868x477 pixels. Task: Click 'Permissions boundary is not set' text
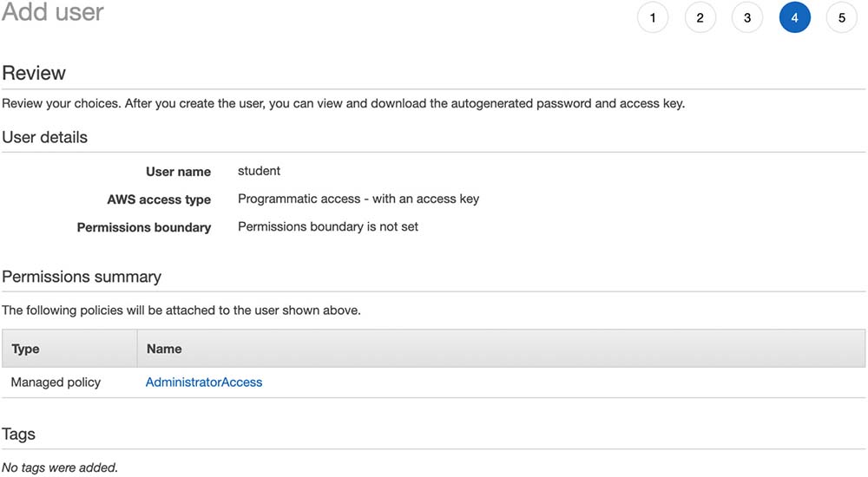328,226
